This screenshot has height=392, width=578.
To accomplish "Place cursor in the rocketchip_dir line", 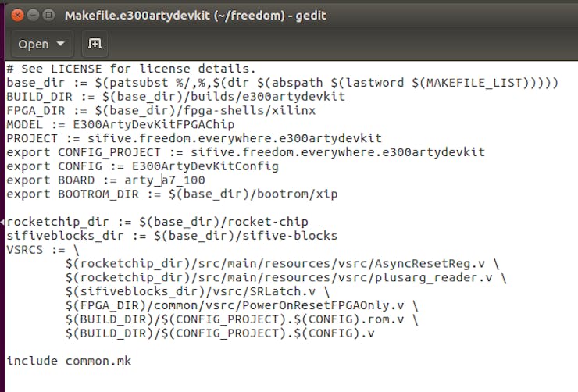I will point(158,222).
